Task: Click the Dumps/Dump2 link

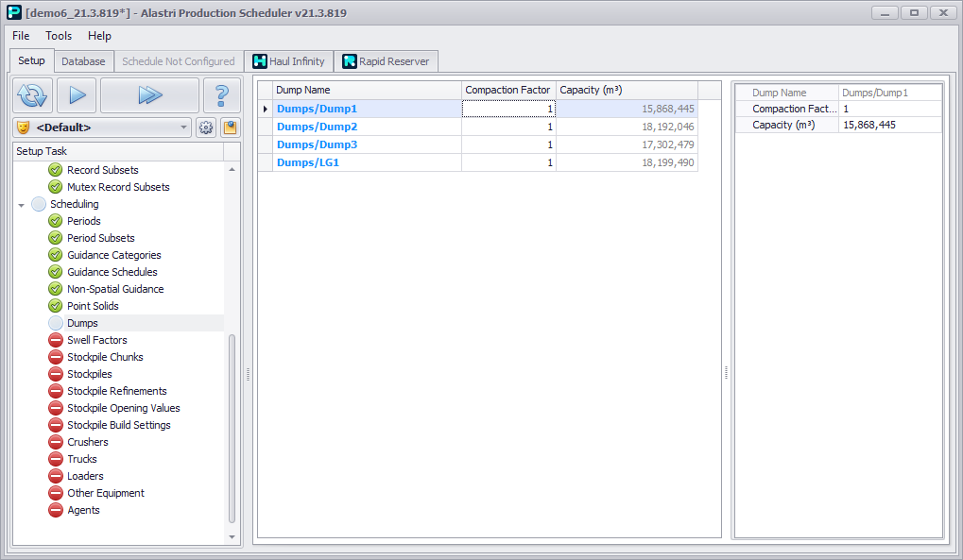Action: point(317,127)
